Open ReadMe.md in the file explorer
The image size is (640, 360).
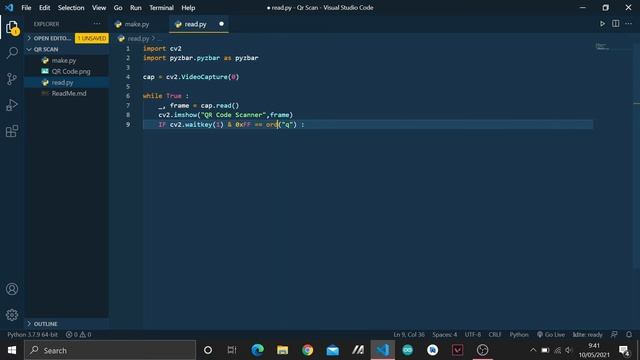tap(69, 93)
